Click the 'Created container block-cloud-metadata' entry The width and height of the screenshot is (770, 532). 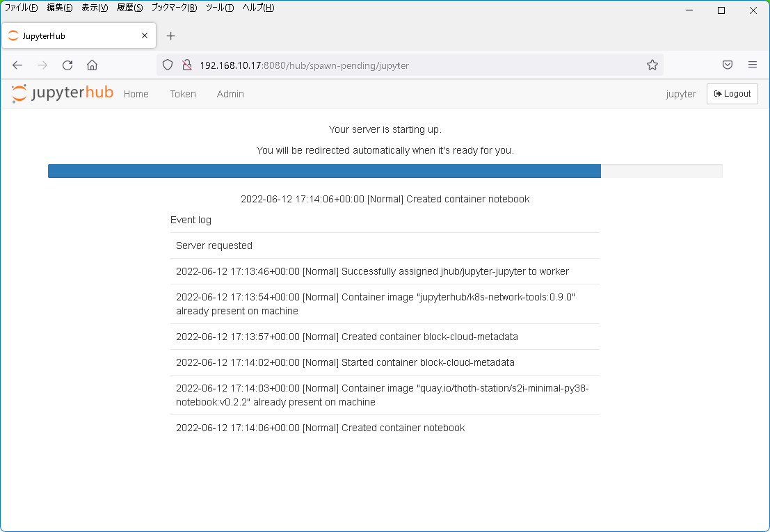tap(385, 337)
